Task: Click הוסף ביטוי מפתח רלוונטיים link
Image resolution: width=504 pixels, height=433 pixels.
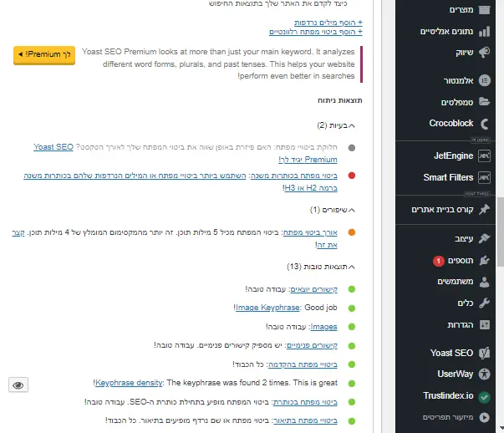Action: (316, 32)
